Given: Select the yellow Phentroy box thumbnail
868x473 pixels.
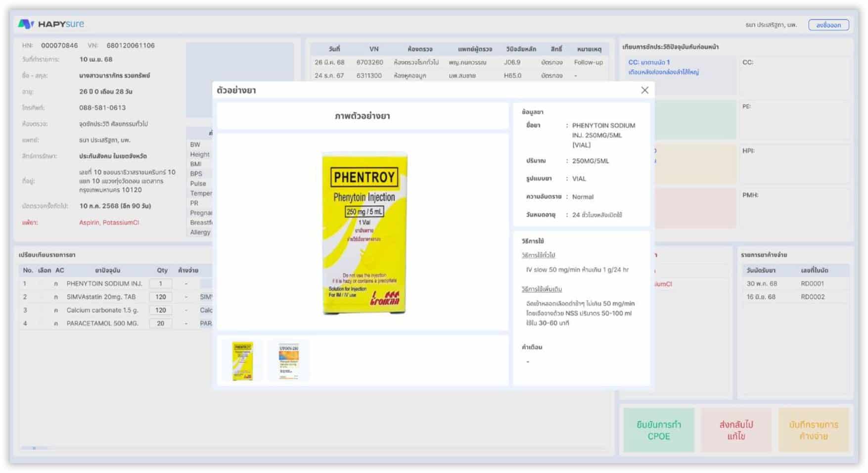Looking at the screenshot, I should (242, 360).
